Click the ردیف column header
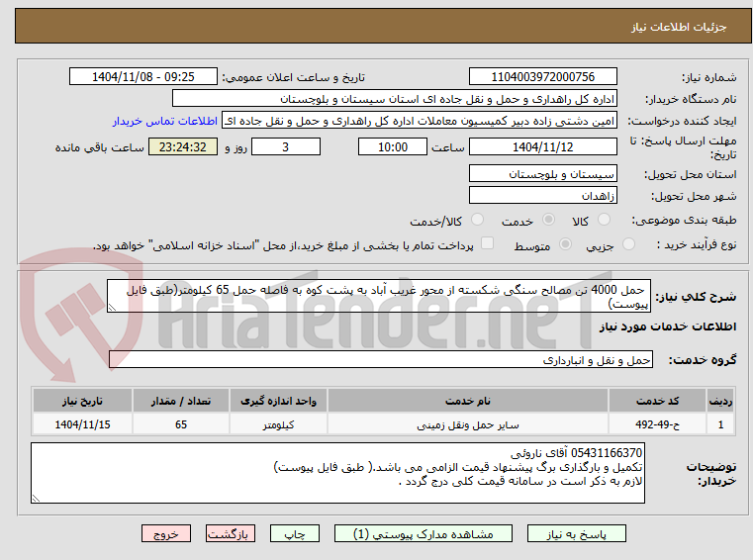This screenshot has width=753, height=560. (x=720, y=401)
